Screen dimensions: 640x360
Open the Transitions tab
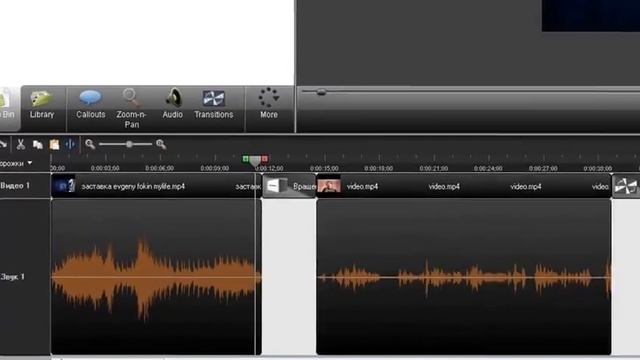tap(213, 105)
